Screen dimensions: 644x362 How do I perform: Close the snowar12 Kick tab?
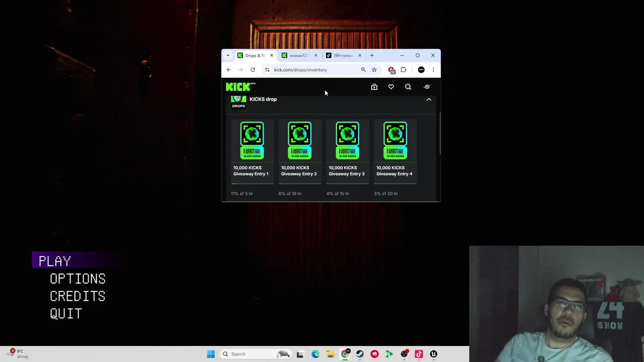pos(316,55)
